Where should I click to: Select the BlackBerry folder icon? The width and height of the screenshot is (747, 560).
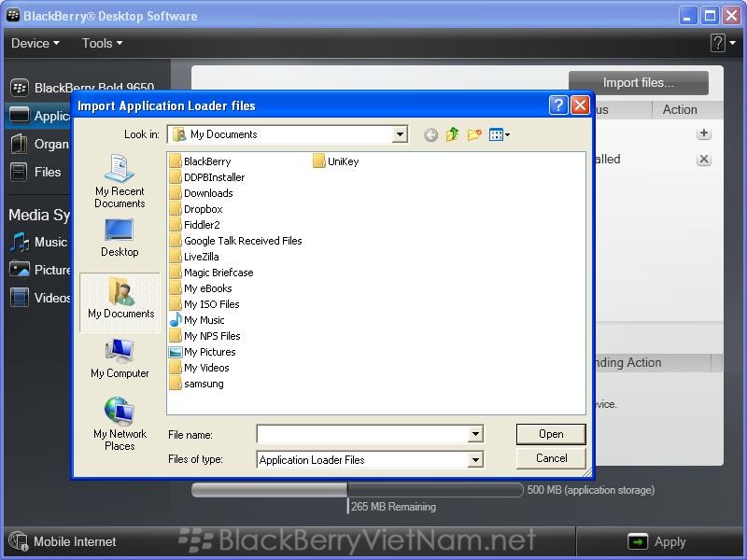(176, 161)
